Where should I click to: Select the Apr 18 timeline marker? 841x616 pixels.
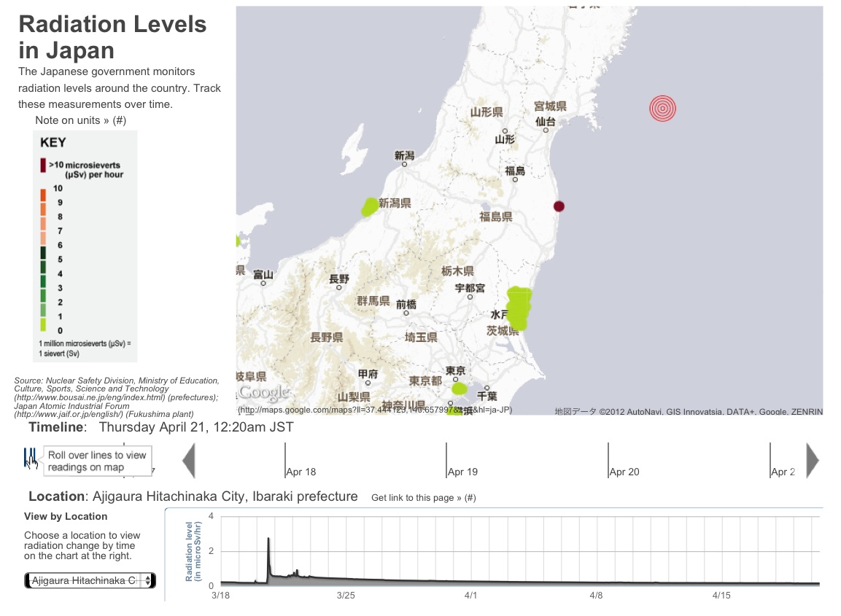coord(301,472)
